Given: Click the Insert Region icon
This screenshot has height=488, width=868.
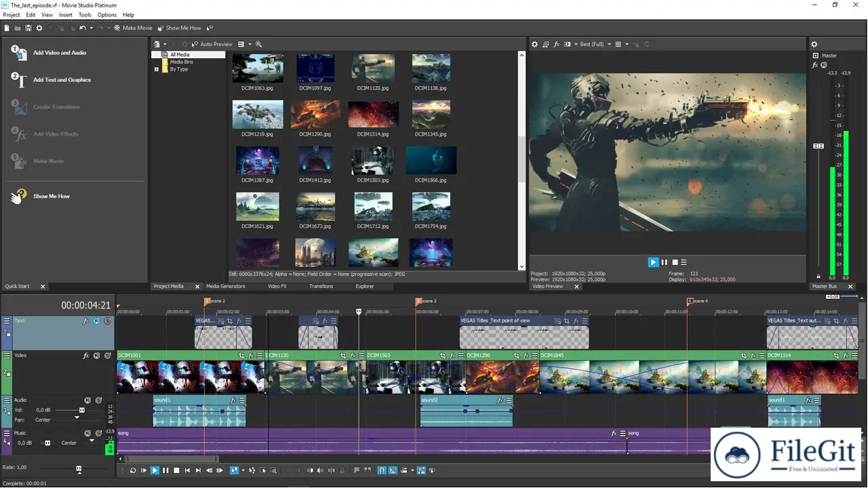Looking at the screenshot, I should click(368, 470).
